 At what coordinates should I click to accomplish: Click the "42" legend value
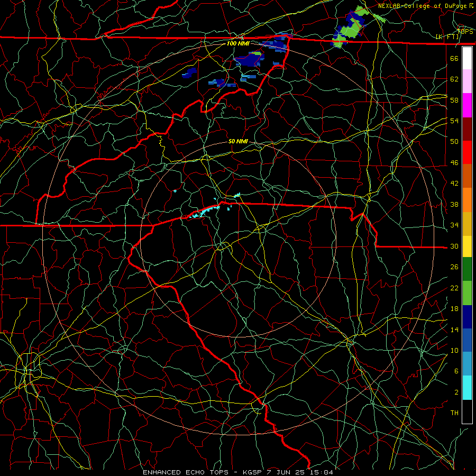[454, 184]
